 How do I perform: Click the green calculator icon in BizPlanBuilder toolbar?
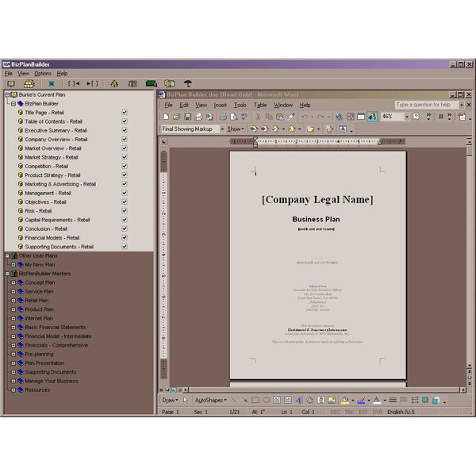pos(152,84)
